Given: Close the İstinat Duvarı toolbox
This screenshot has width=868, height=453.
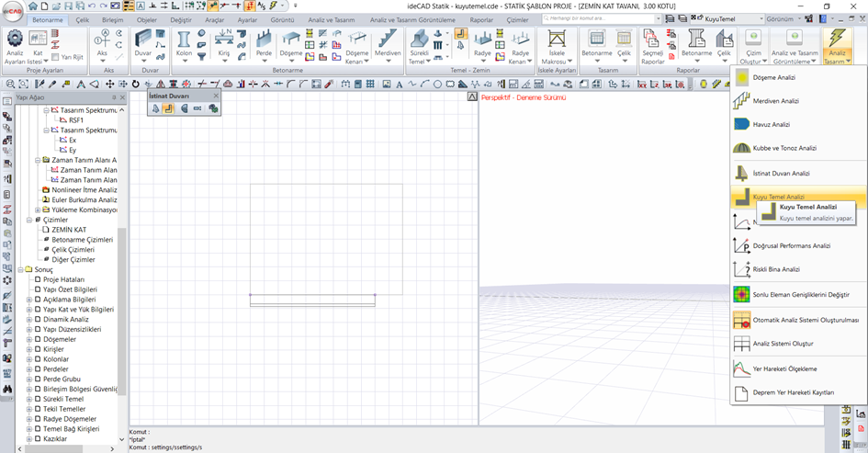Looking at the screenshot, I should point(216,96).
